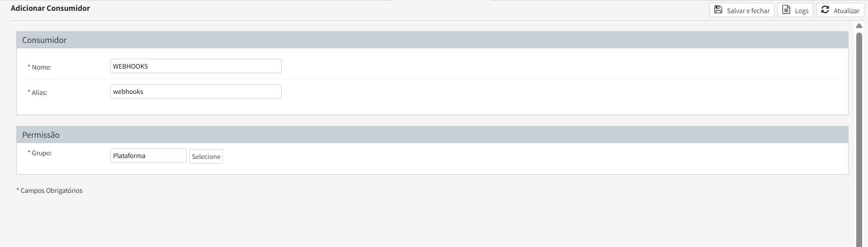
Task: Click the Logs document icon
Action: [786, 9]
